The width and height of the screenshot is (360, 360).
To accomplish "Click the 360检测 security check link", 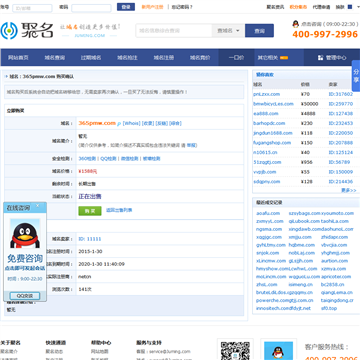I will pos(87,159).
